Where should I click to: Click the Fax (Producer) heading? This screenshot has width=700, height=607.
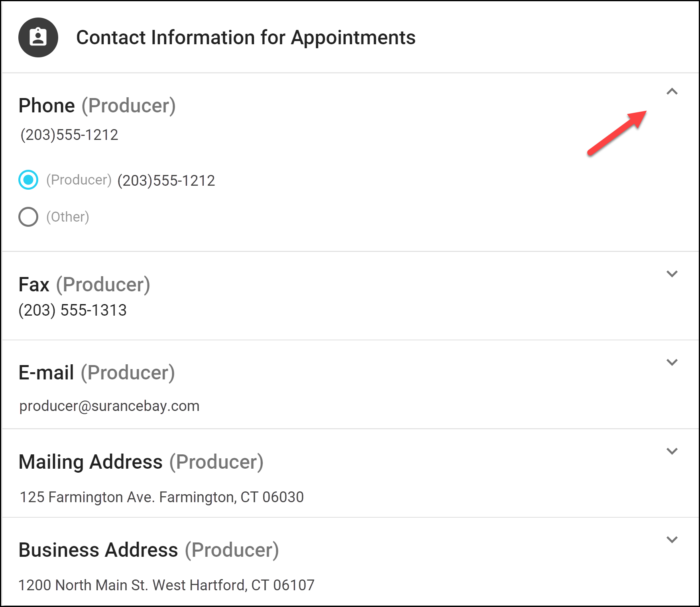[x=85, y=285]
